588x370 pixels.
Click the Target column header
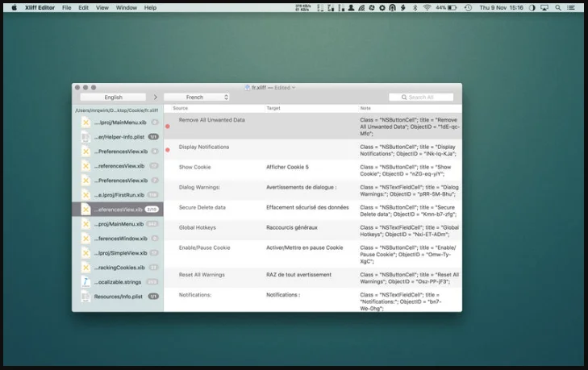coord(273,108)
